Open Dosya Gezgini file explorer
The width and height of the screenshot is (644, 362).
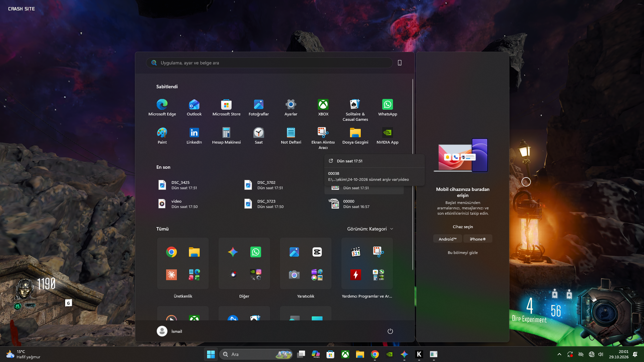pos(355,136)
